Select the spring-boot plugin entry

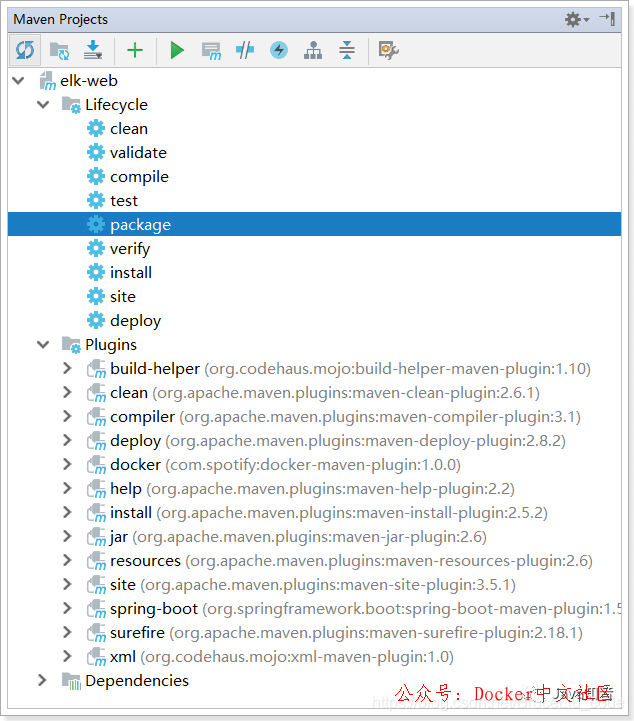[x=154, y=609]
